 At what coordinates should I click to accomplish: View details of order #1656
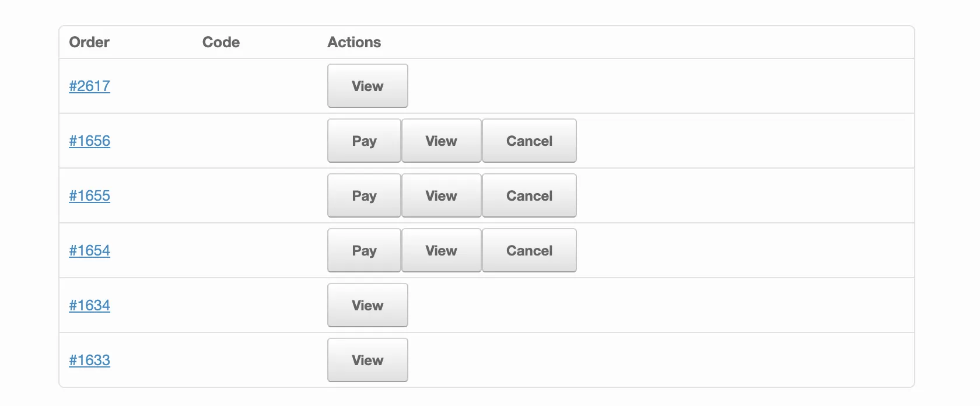[441, 141]
